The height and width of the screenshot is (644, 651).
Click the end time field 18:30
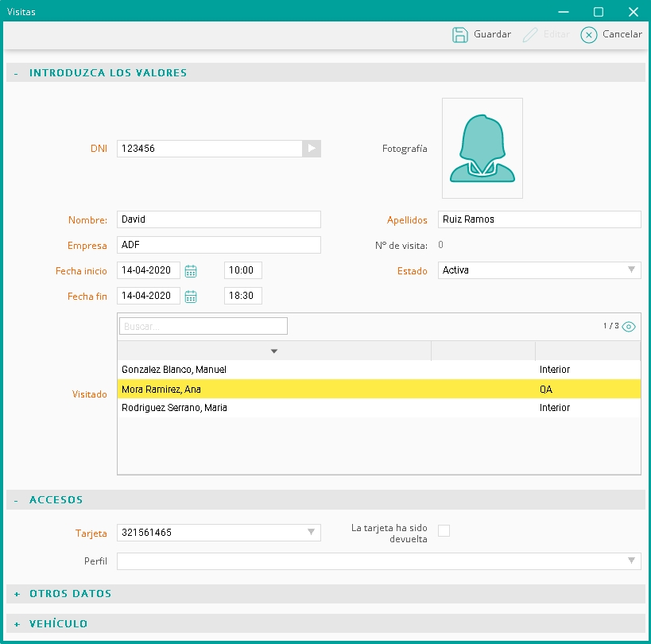click(x=243, y=296)
